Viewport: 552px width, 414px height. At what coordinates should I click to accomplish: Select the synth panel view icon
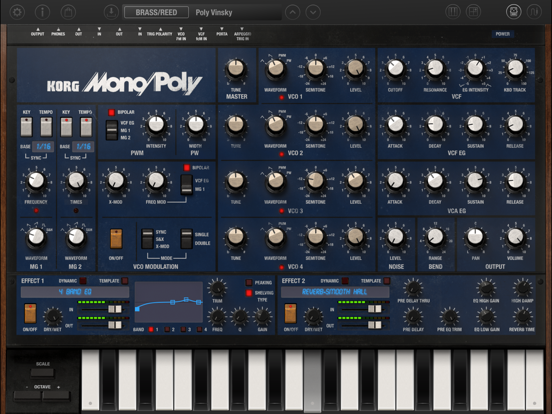tap(514, 12)
